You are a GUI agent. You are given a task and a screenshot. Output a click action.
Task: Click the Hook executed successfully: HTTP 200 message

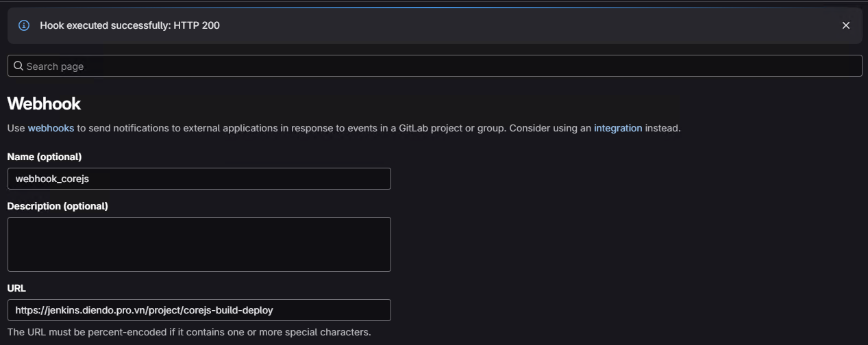pos(129,25)
